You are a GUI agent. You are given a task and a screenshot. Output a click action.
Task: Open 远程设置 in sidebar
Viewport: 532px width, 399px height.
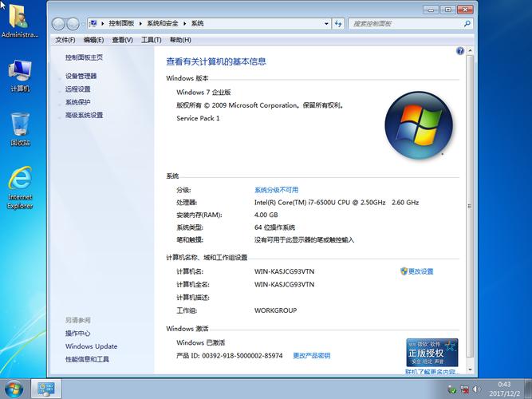point(78,89)
